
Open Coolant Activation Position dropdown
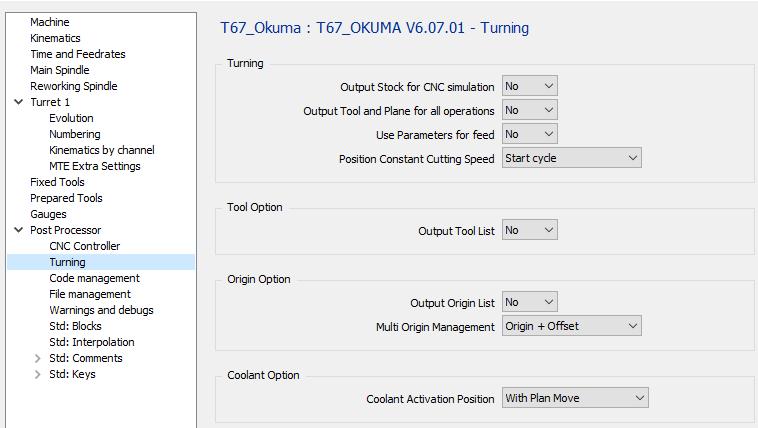[x=575, y=398]
